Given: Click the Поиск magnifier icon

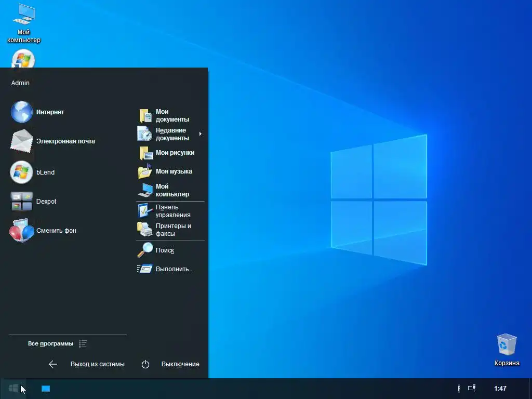Looking at the screenshot, I should (x=145, y=250).
